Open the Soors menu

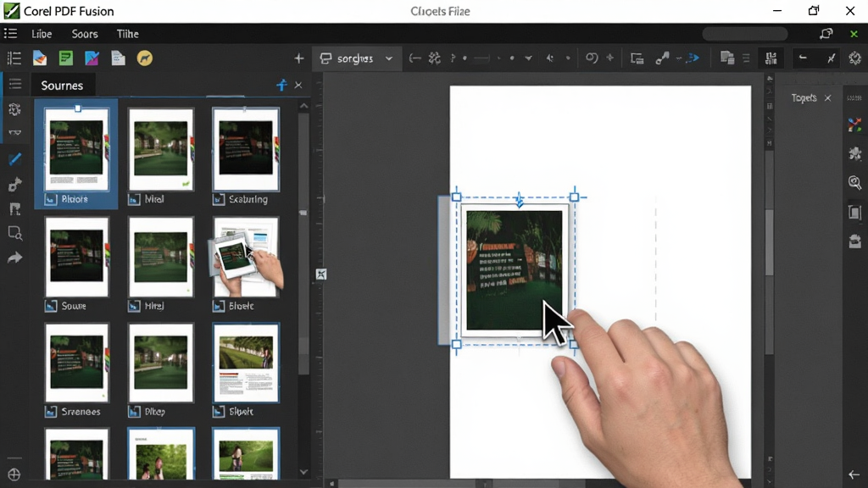[85, 34]
